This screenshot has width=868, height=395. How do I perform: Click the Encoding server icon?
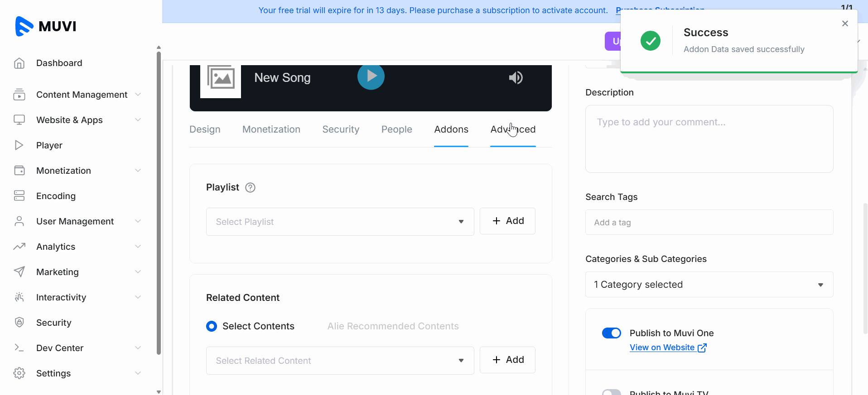(19, 196)
